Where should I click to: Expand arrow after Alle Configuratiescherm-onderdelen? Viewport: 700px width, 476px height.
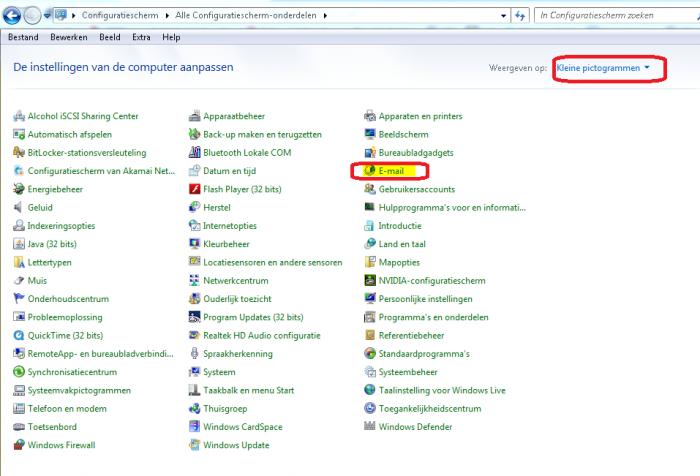click(325, 16)
